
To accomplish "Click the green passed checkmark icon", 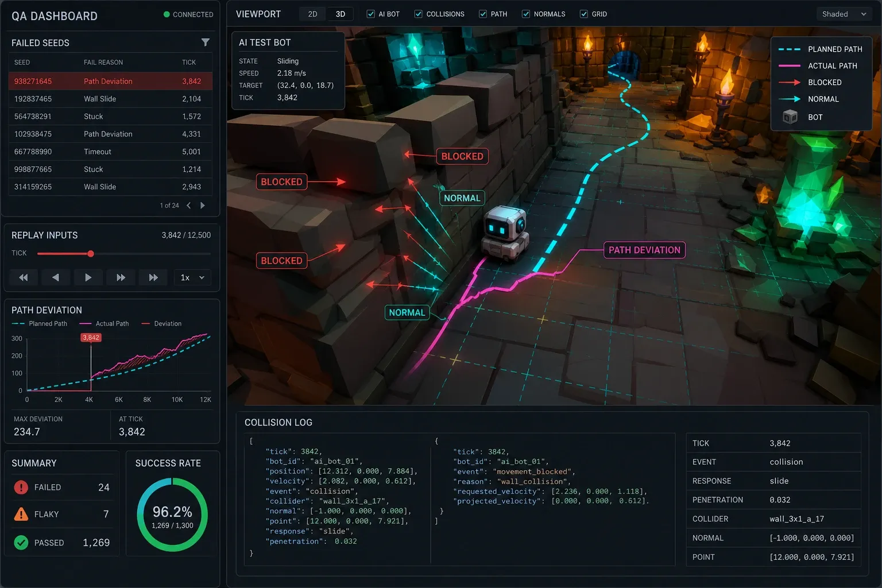I will pos(21,543).
